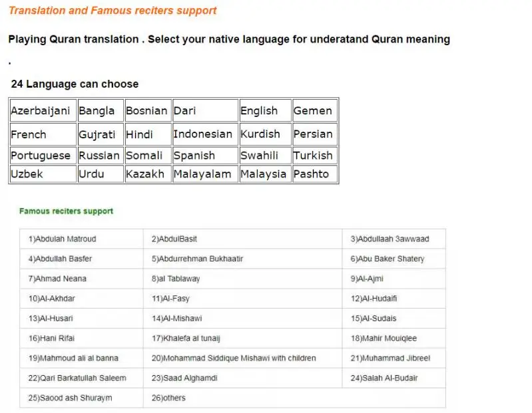The width and height of the screenshot is (532, 413).
Task: Select the Indonesian language cell
Action: pos(205,134)
